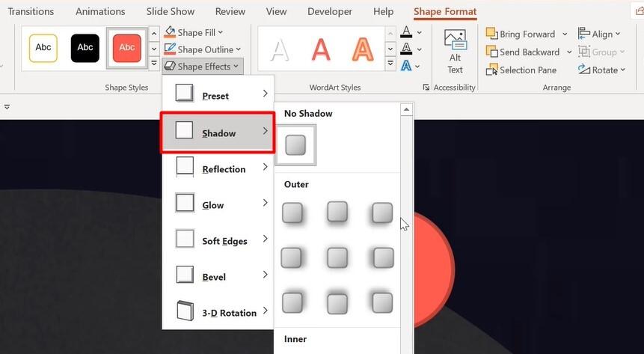Select the No Shadow option thumbnail

pyautogui.click(x=295, y=145)
